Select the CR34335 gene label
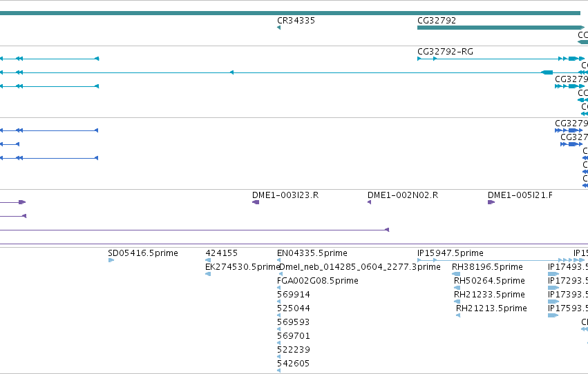 coord(296,21)
